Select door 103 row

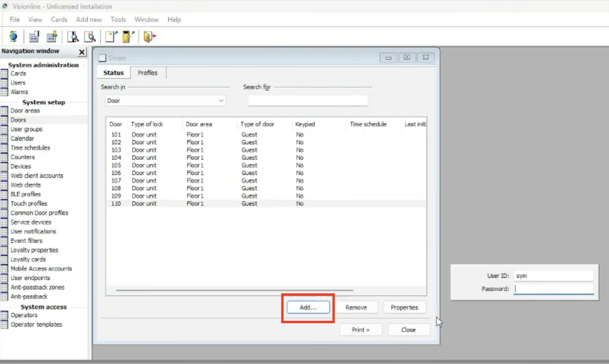coord(266,150)
